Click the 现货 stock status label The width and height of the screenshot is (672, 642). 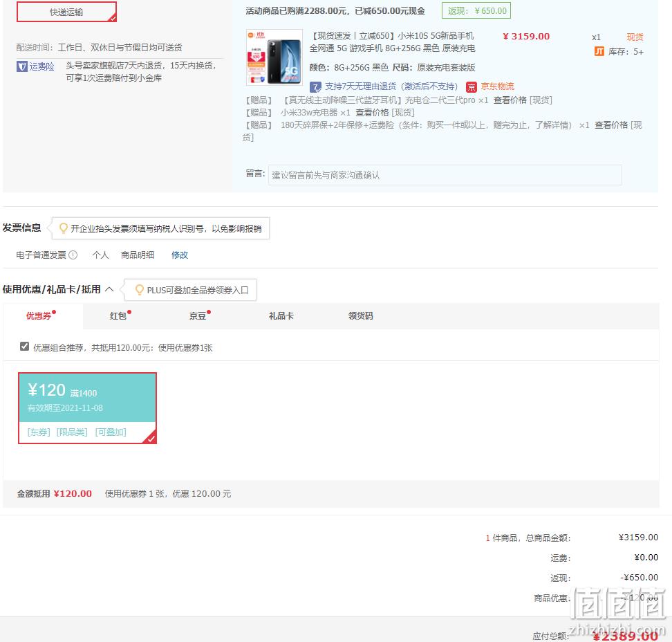click(635, 37)
